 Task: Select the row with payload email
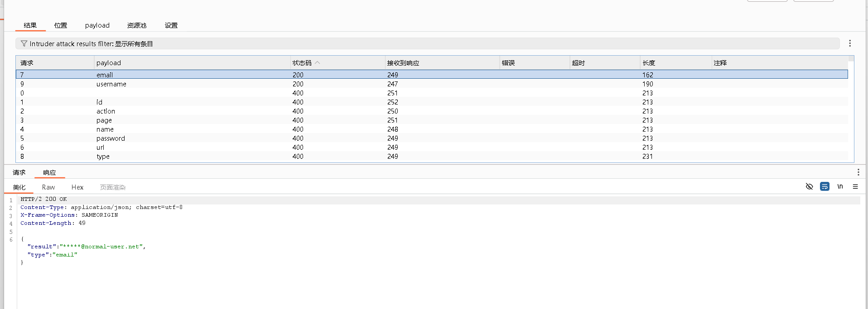[x=432, y=75]
